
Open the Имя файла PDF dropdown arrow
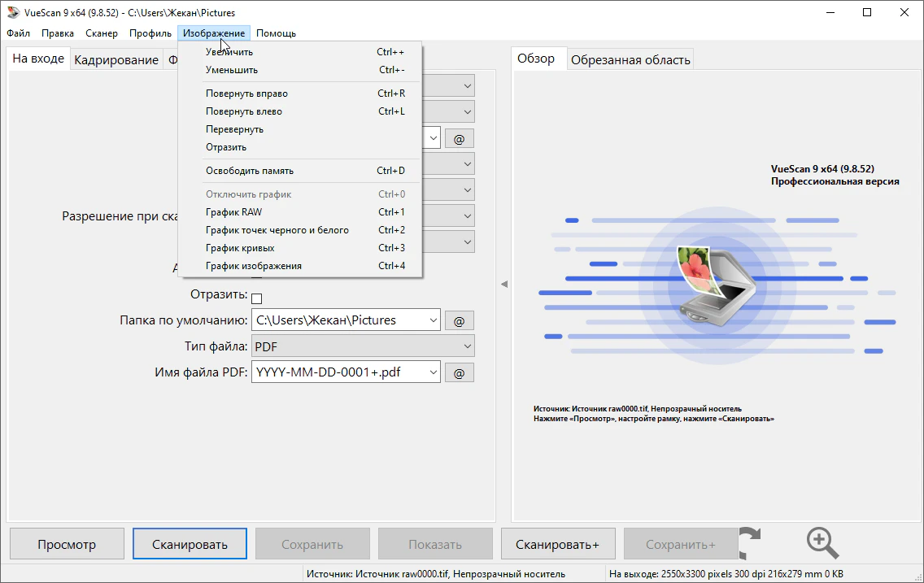click(x=432, y=372)
